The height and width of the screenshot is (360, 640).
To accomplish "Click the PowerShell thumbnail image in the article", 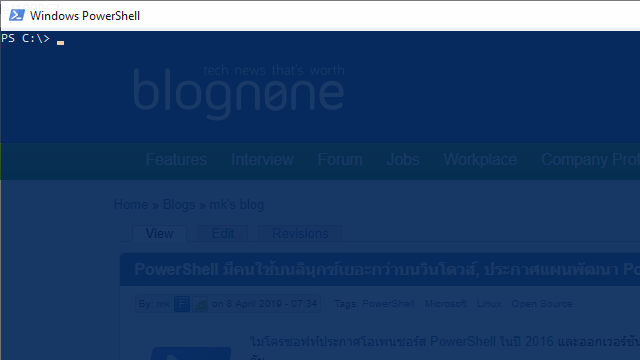I will [191, 353].
